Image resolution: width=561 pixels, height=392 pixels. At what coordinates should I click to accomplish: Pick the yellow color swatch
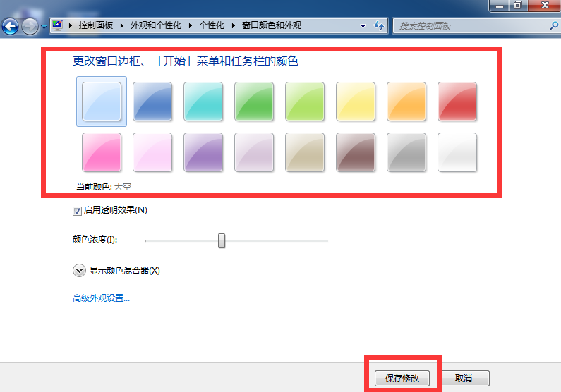pyautogui.click(x=356, y=102)
